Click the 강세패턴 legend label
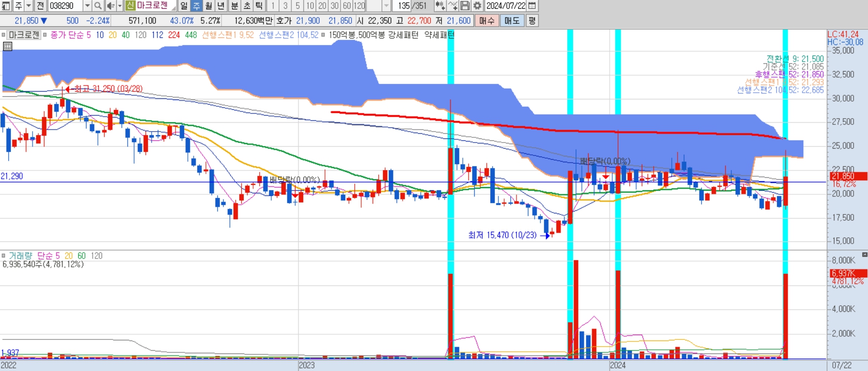868x371 pixels. coord(403,35)
